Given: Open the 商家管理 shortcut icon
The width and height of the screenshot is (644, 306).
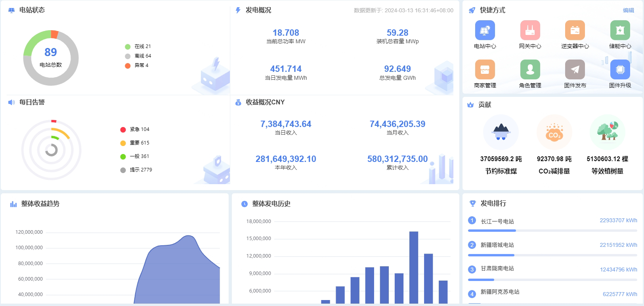Looking at the screenshot, I should [485, 69].
